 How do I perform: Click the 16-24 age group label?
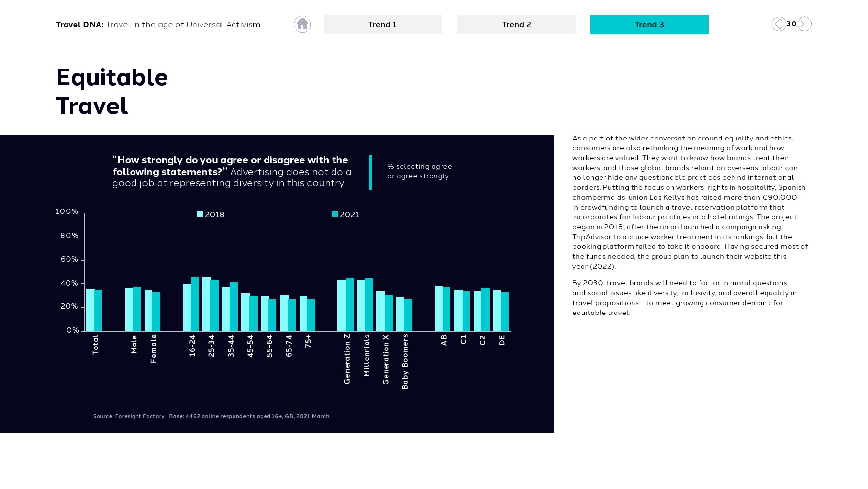(192, 346)
